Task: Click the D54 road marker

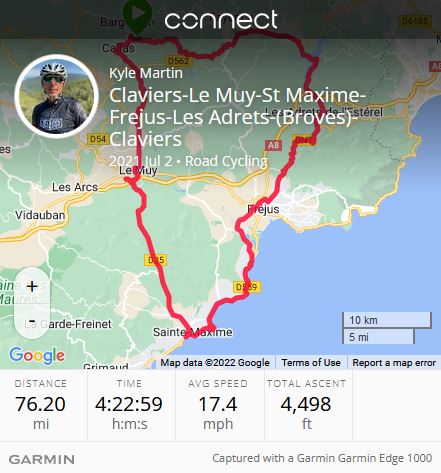Action: click(x=98, y=139)
